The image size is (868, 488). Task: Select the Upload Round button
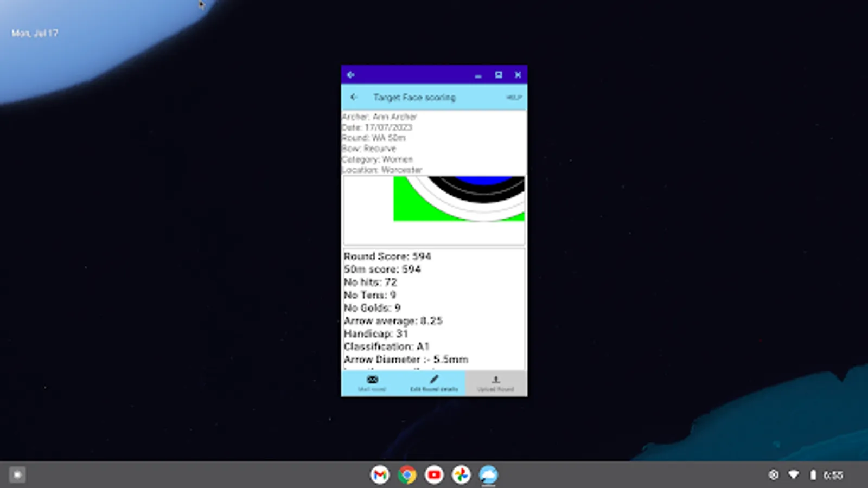click(496, 383)
